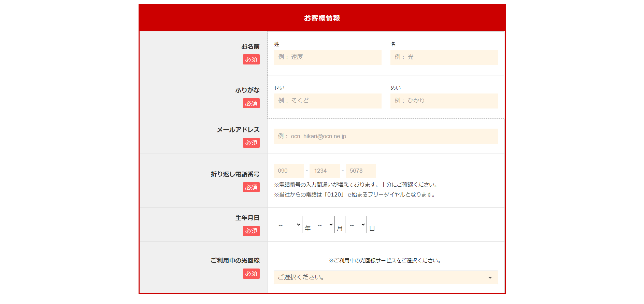Click the 名 (given name) input field

click(x=444, y=57)
